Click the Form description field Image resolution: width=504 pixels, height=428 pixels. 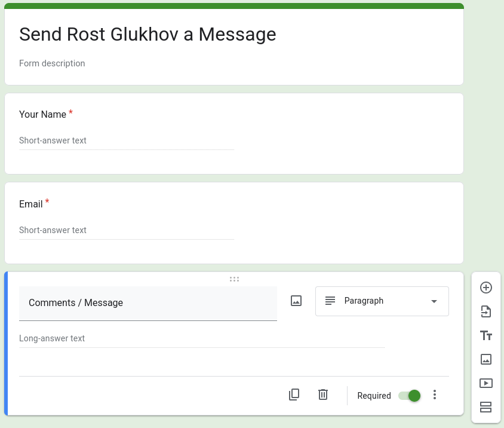pyautogui.click(x=52, y=63)
